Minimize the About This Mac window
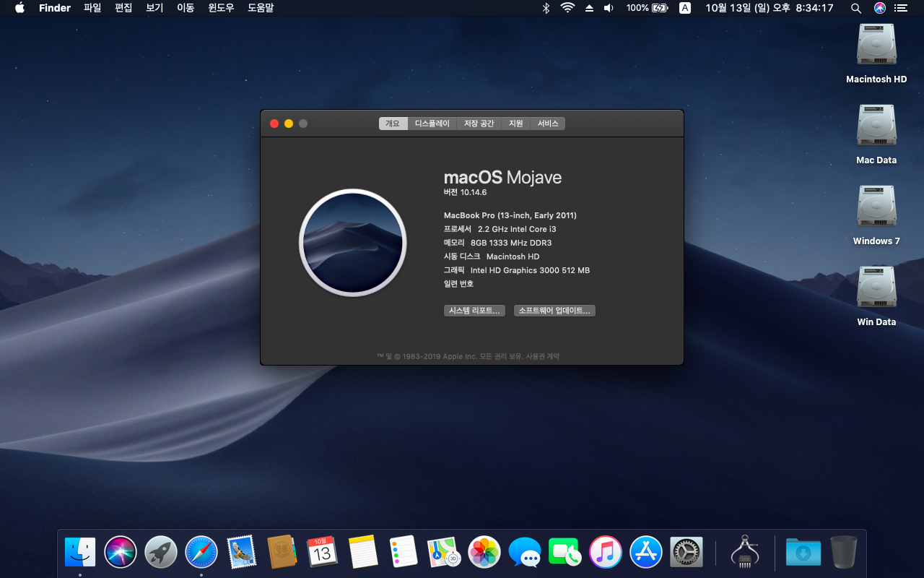The height and width of the screenshot is (578, 924). [x=289, y=124]
